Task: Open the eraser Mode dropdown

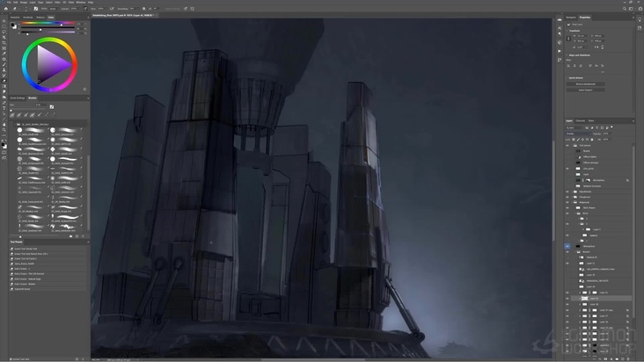Action: tap(54, 8)
